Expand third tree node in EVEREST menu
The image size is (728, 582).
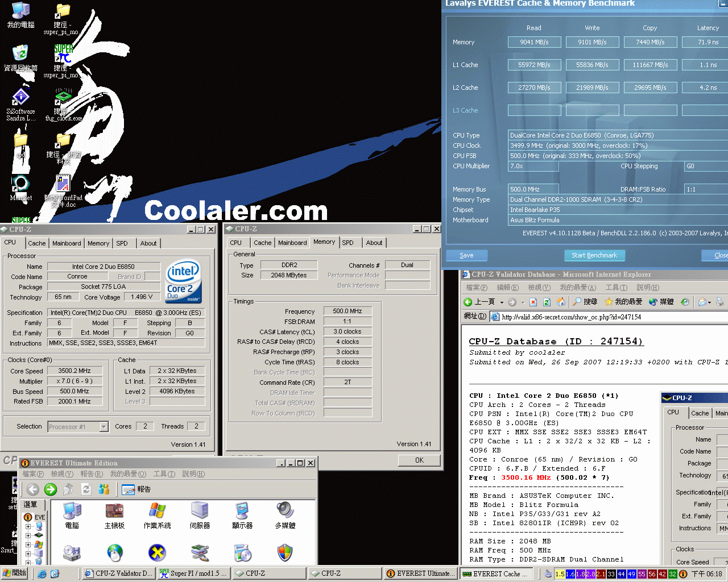28,544
